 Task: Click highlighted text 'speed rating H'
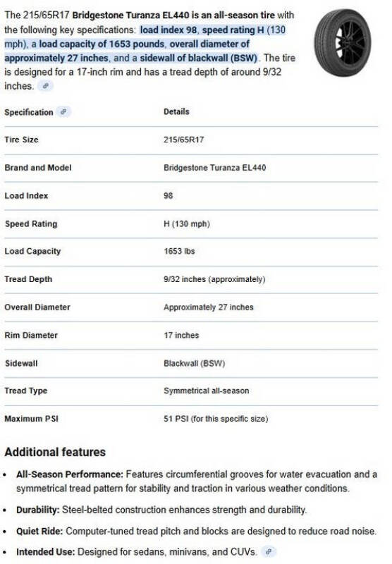coord(233,30)
